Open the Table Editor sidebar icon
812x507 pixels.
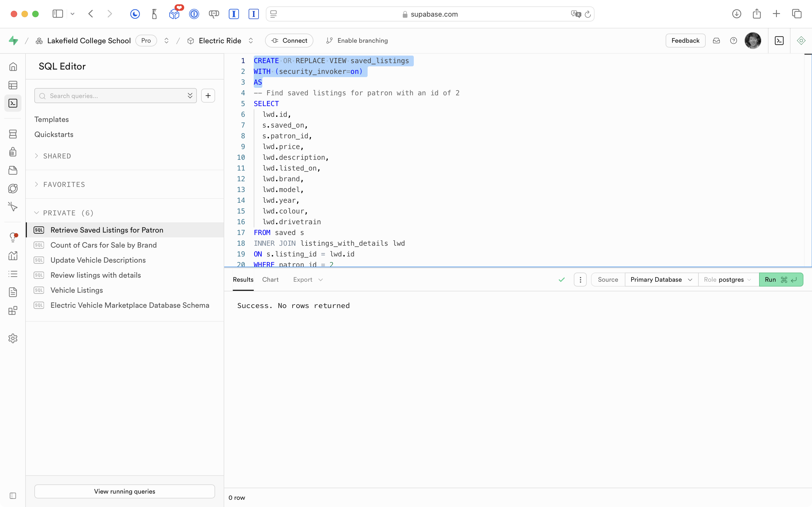pos(13,85)
